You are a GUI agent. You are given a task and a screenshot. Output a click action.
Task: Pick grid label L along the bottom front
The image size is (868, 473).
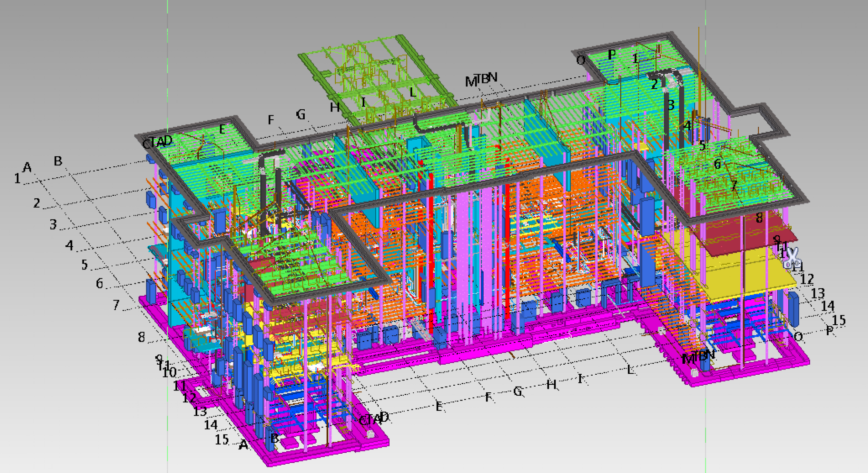pyautogui.click(x=630, y=370)
